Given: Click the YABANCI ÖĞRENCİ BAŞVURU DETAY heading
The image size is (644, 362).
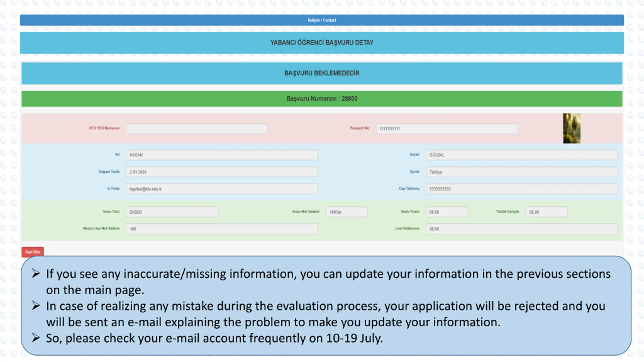Looking at the screenshot, I should [x=322, y=43].
